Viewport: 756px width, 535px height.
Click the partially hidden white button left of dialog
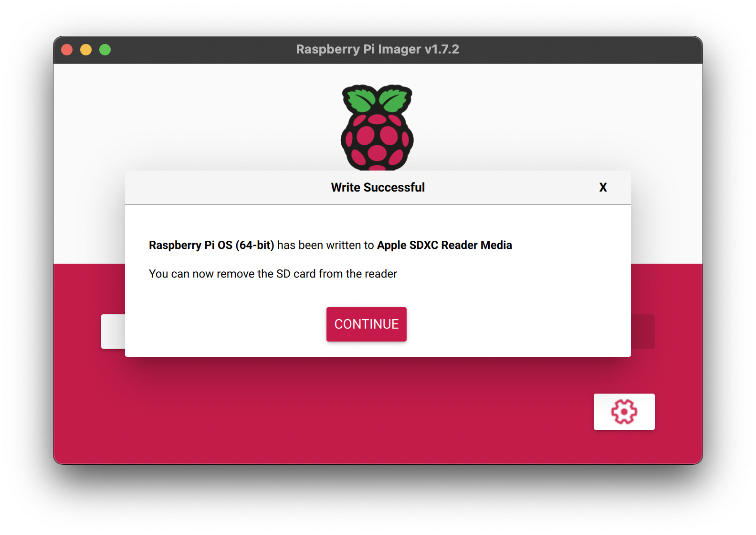tap(113, 332)
